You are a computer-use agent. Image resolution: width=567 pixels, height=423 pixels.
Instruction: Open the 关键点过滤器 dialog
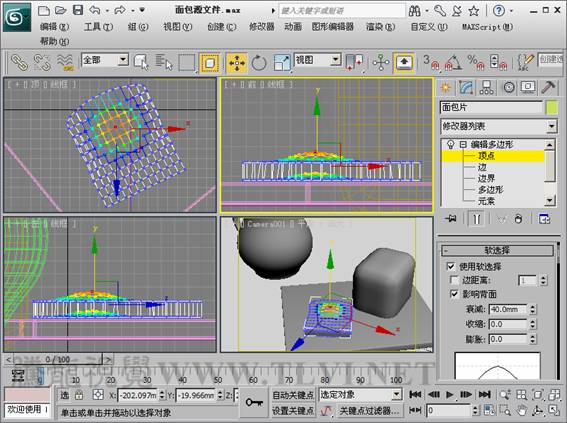click(x=370, y=411)
